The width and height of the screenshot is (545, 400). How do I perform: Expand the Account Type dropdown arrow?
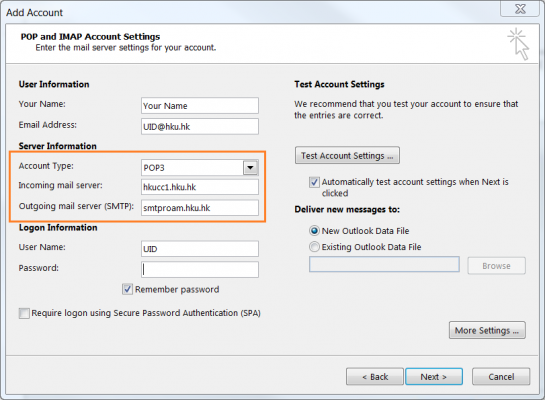click(250, 168)
